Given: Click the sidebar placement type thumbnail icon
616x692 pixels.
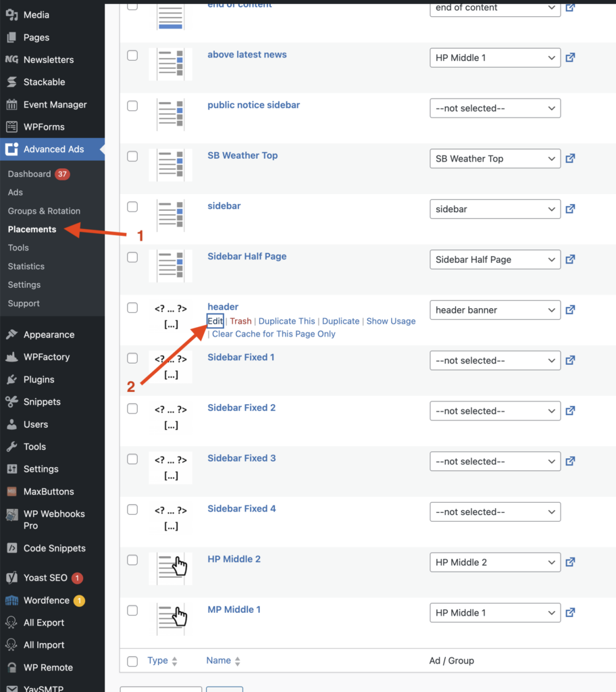Looking at the screenshot, I should click(x=170, y=215).
